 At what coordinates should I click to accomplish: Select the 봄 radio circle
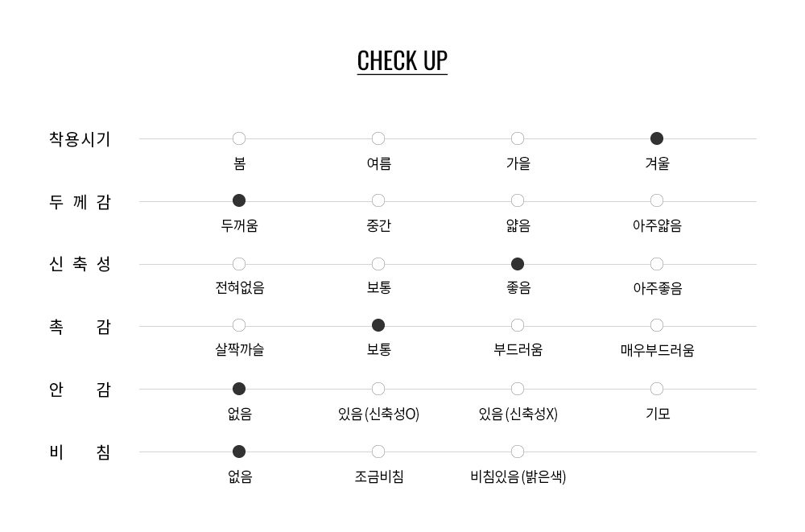pyautogui.click(x=239, y=138)
